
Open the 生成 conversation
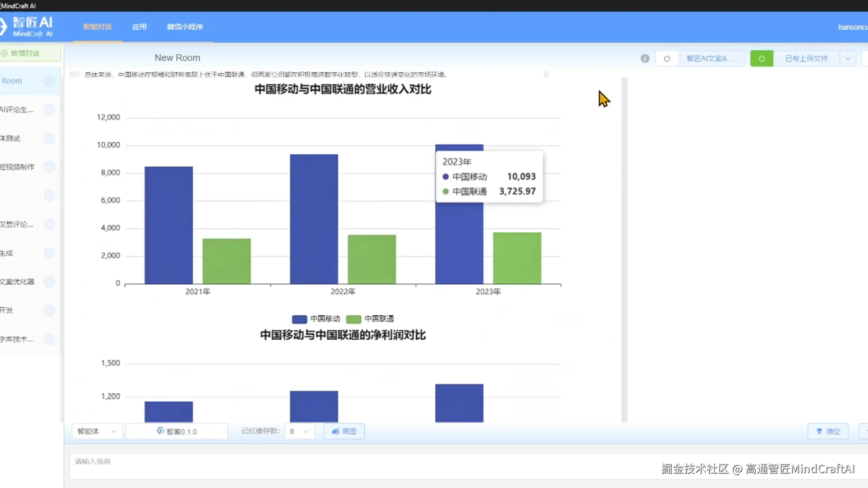click(6, 253)
